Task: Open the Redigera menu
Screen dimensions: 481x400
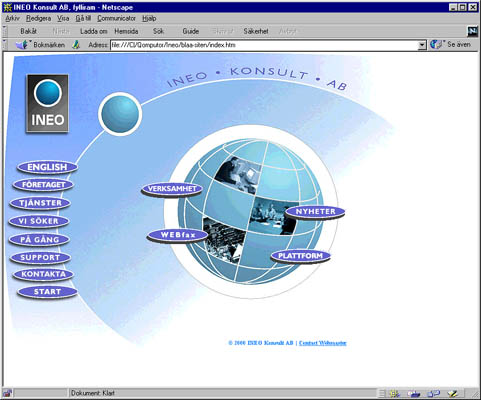Action: tap(38, 18)
